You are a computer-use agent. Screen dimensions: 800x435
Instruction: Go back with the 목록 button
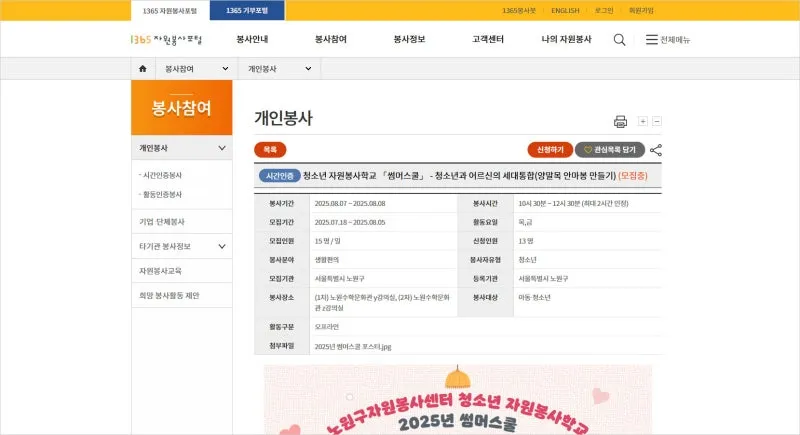tap(270, 150)
